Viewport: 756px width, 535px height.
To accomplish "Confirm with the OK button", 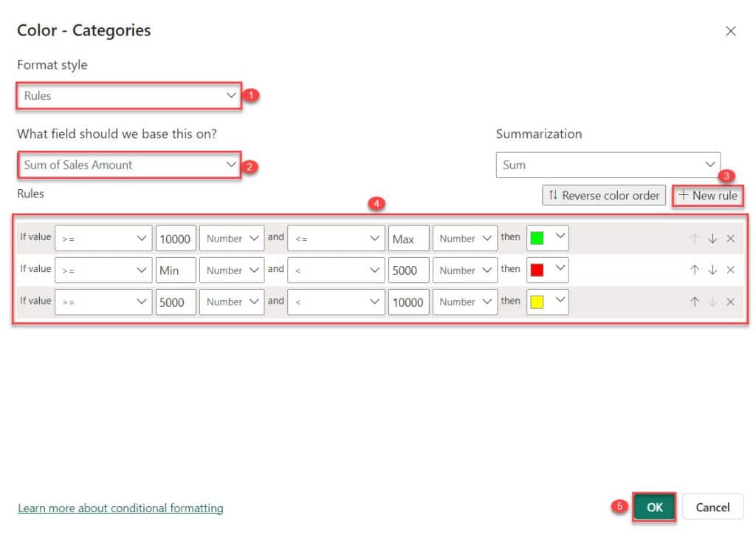I will tap(654, 507).
